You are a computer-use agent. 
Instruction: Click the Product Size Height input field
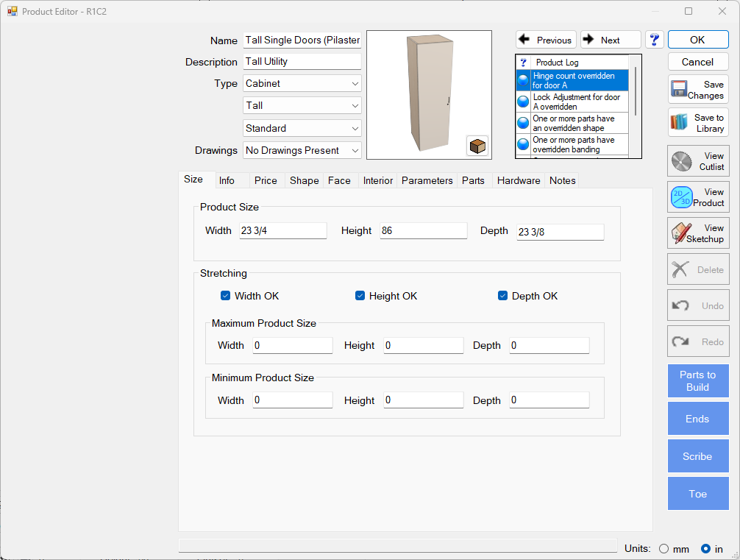(423, 231)
